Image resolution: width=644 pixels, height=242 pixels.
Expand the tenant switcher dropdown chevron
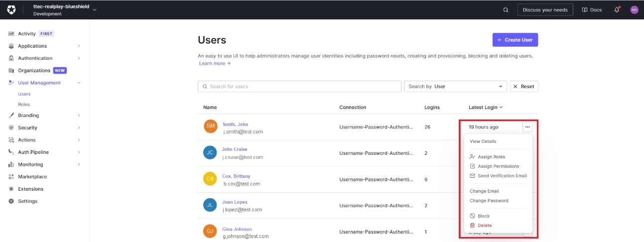click(95, 9)
